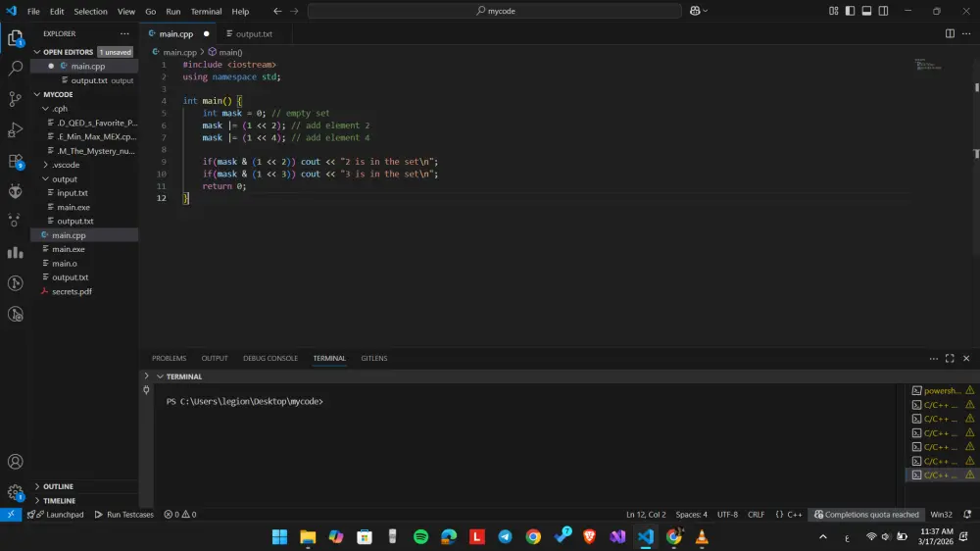The width and height of the screenshot is (980, 551).
Task: Click the Copilot icon in title bar
Action: coord(696,11)
